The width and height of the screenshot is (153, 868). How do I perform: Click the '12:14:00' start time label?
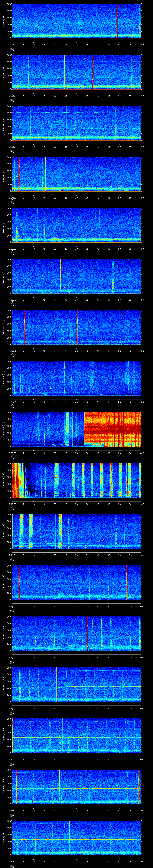coord(12,708)
